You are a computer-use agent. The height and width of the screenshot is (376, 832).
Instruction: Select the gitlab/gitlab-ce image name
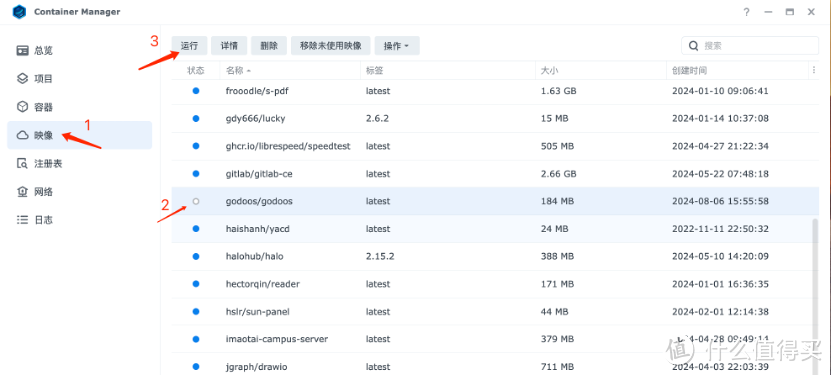tap(259, 174)
